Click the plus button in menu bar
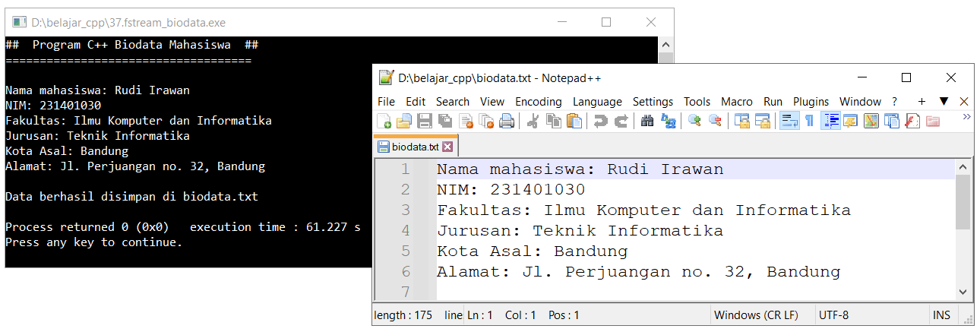The width and height of the screenshot is (980, 332). [922, 102]
